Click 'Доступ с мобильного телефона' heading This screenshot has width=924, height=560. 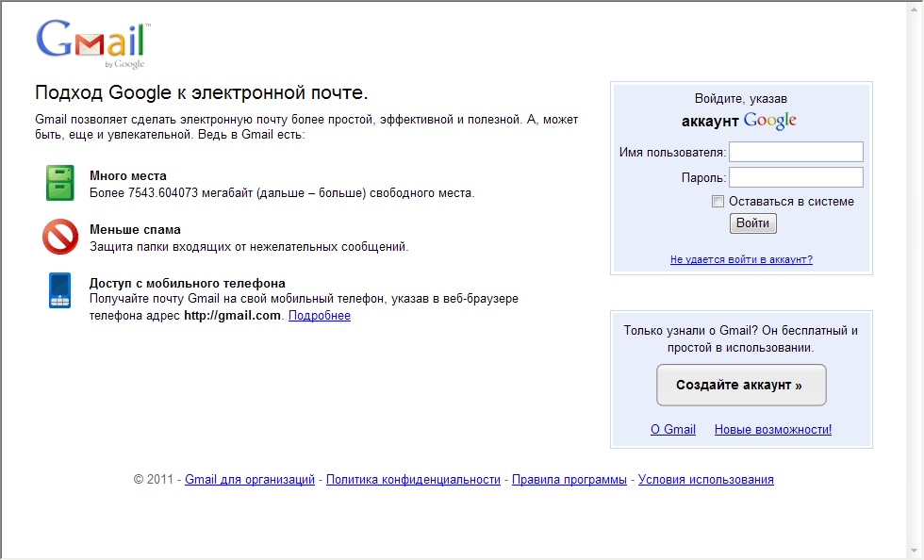[x=188, y=283]
